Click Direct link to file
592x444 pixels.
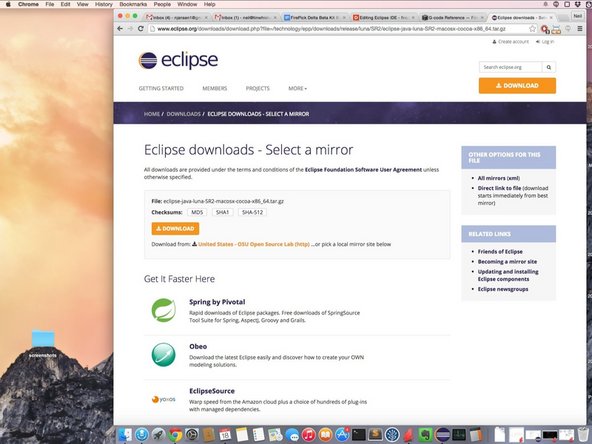(x=499, y=188)
